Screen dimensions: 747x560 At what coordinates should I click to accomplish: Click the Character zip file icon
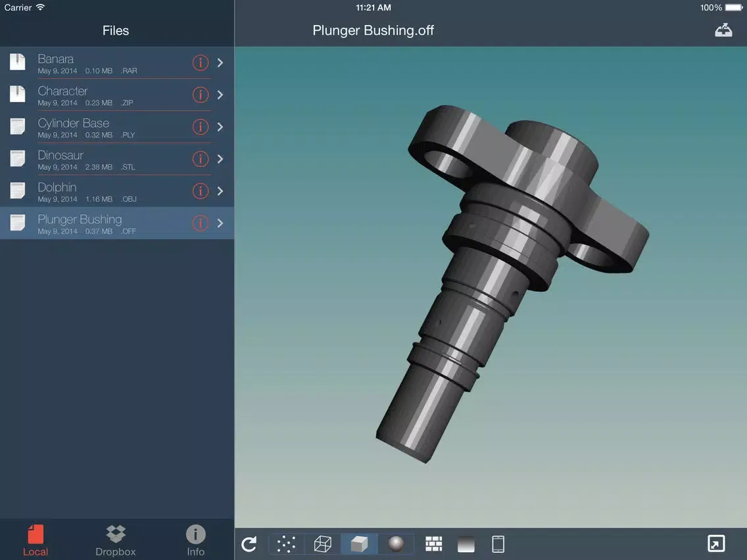click(x=18, y=94)
